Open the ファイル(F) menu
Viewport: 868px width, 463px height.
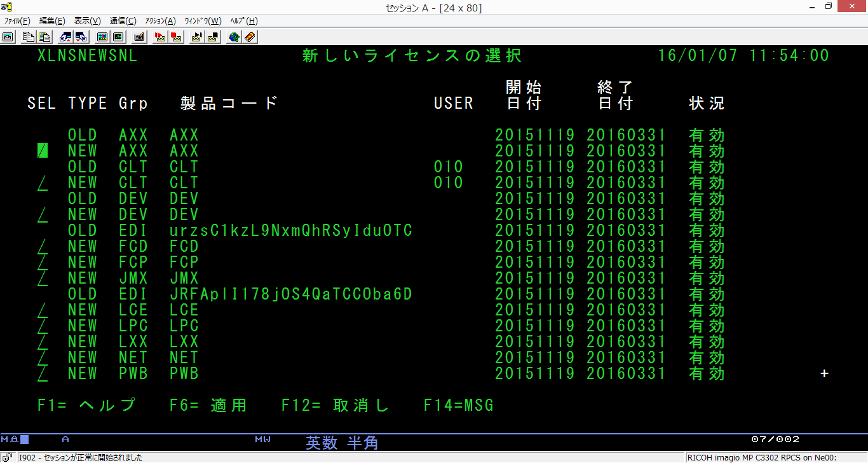[x=17, y=21]
